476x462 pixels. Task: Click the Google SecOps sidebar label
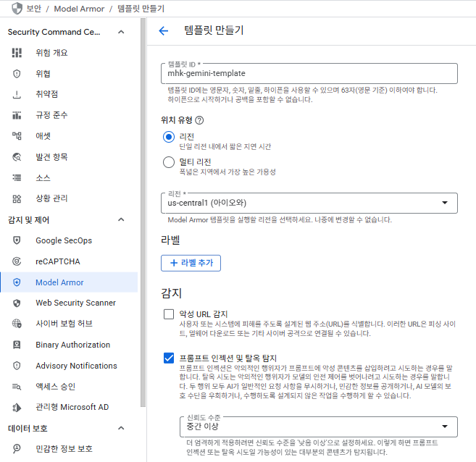(x=64, y=240)
